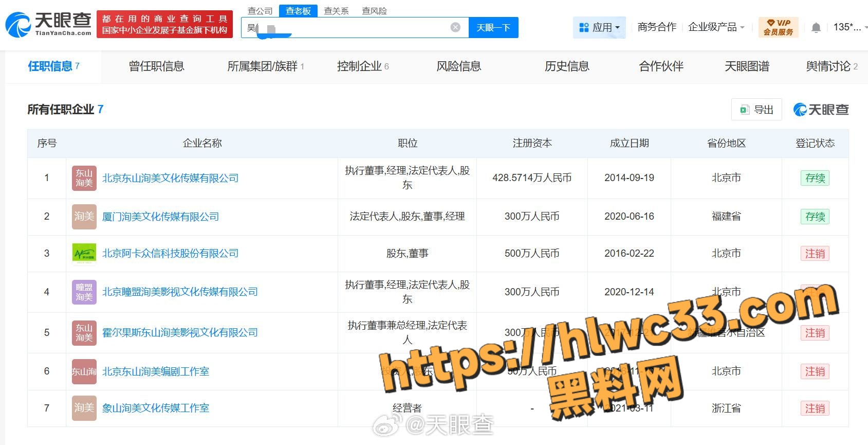Expand the 应用 dropdown
The height and width of the screenshot is (445, 868).
coord(599,27)
